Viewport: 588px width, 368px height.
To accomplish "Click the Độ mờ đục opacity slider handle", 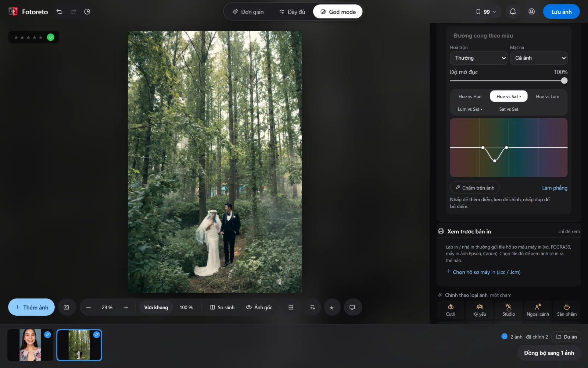I will coord(564,81).
